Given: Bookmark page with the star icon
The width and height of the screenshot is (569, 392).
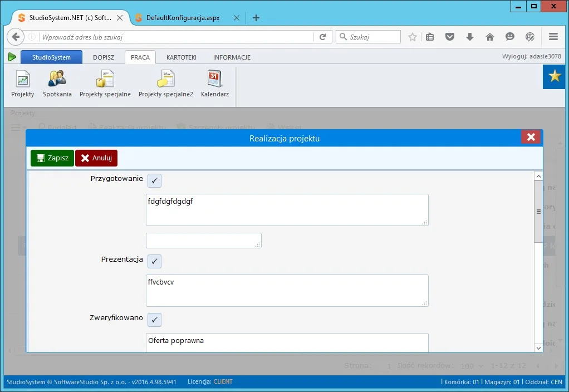Looking at the screenshot, I should (412, 37).
